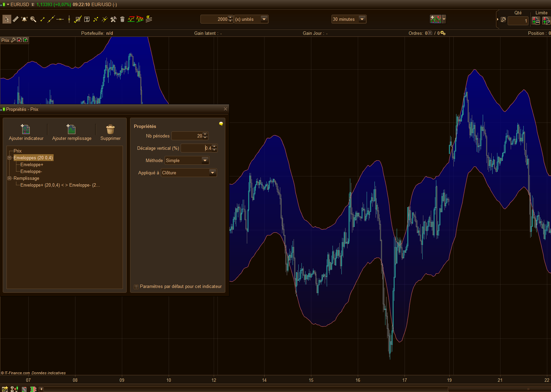Select the triangle pattern tool
Screen dimensions: 551x392
click(140, 19)
